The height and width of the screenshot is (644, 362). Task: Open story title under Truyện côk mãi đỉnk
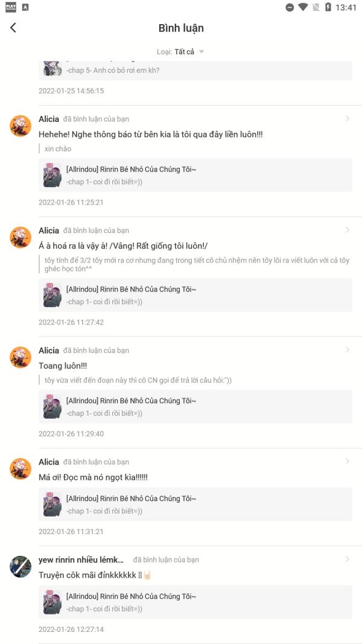[131, 596]
